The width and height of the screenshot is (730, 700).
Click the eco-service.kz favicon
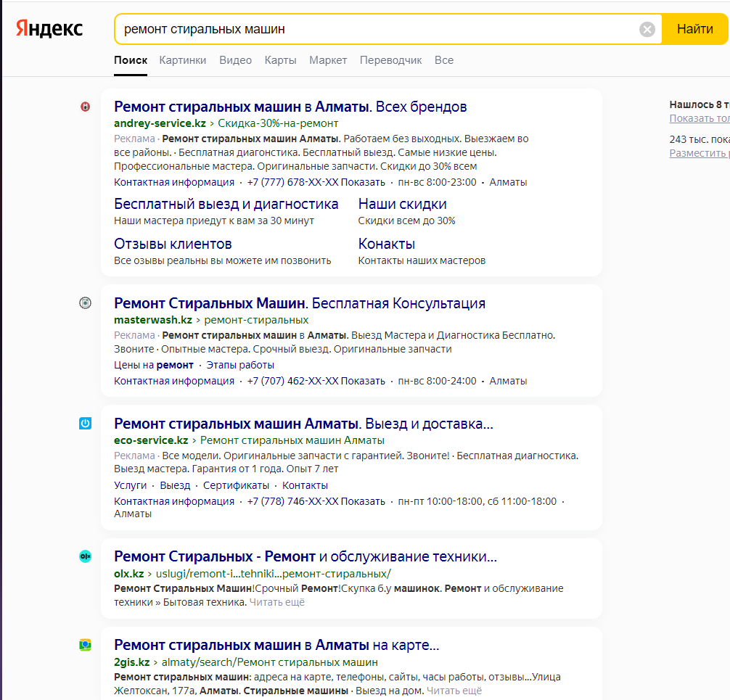tap(85, 423)
